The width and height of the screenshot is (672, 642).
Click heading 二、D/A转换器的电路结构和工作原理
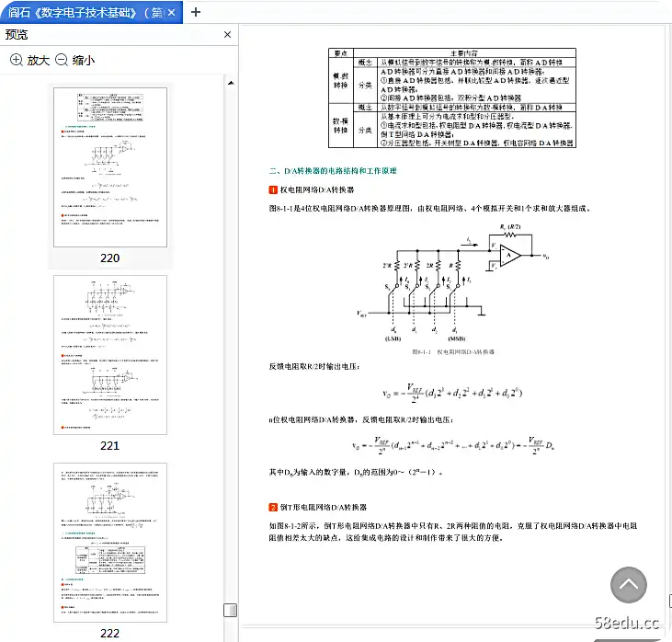(x=333, y=171)
